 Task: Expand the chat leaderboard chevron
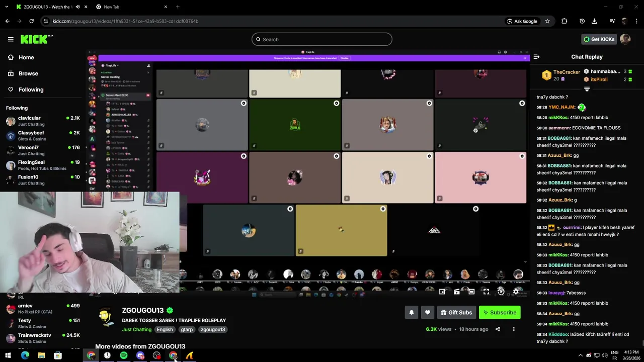pos(587,89)
